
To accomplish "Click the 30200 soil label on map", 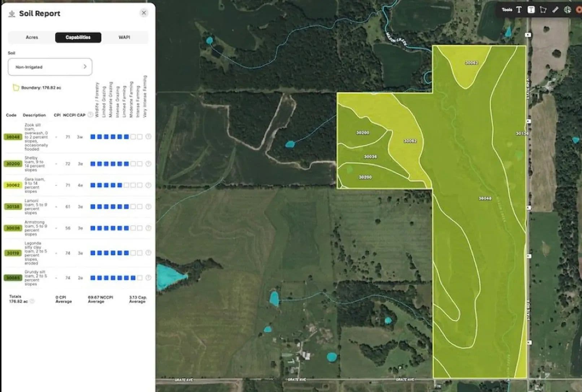I will (362, 132).
